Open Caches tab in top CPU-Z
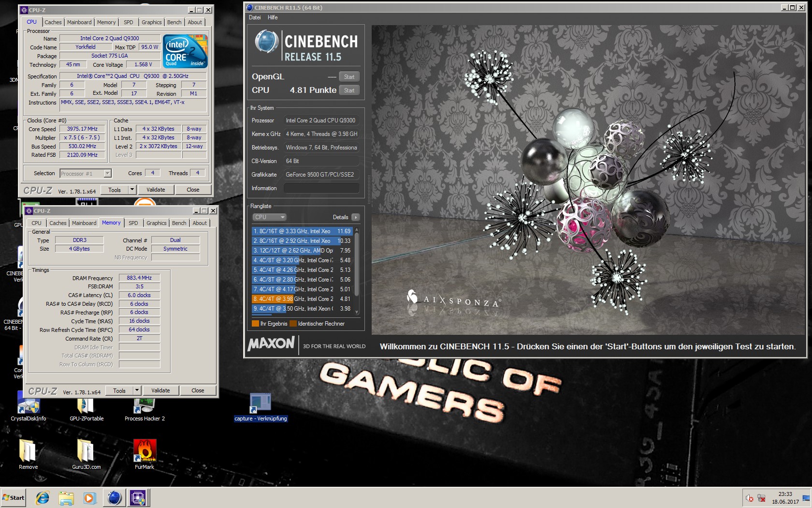Image resolution: width=812 pixels, height=508 pixels. (x=53, y=22)
